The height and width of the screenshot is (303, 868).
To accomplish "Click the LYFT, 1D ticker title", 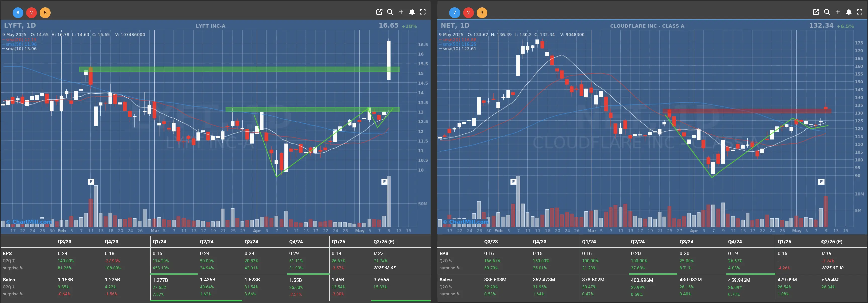I will point(20,25).
